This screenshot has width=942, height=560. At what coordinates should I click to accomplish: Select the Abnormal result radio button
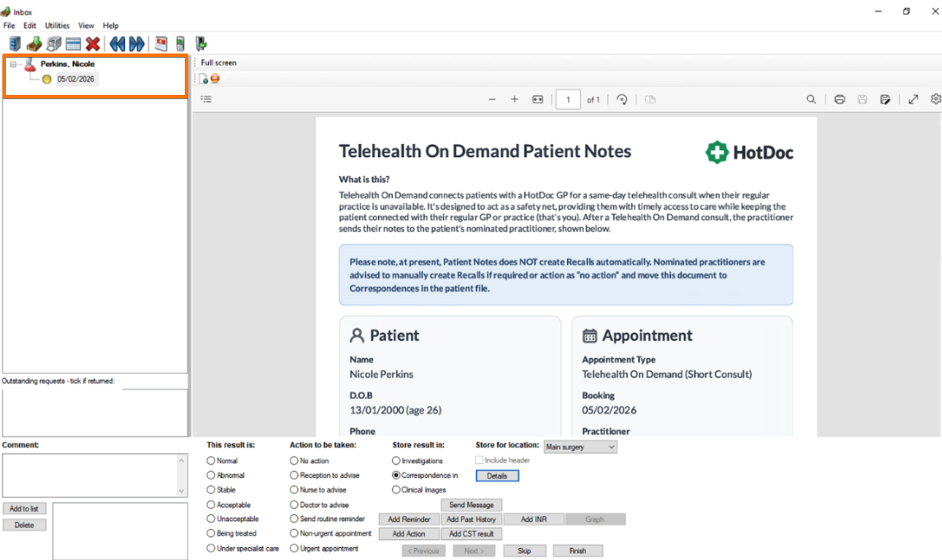tap(211, 475)
